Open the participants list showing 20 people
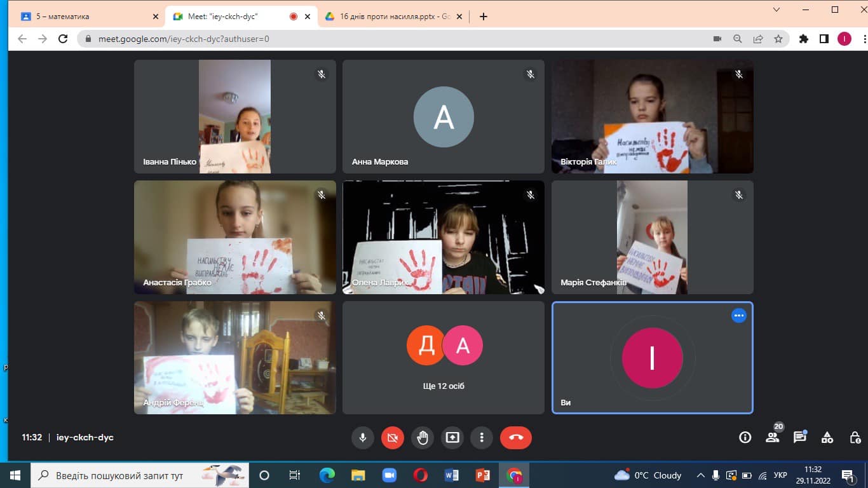868x488 pixels. click(x=772, y=437)
